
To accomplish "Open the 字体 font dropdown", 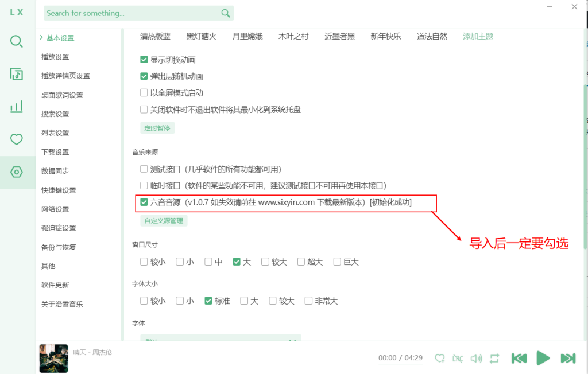I will 220,338.
